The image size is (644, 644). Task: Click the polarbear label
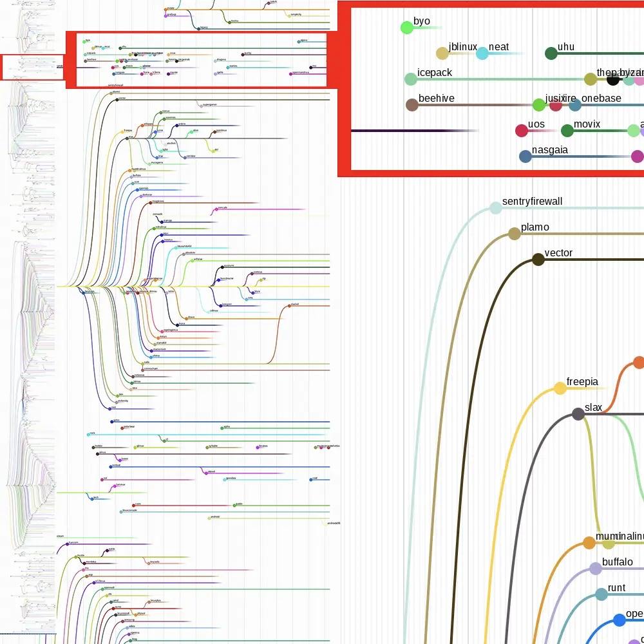point(129,427)
